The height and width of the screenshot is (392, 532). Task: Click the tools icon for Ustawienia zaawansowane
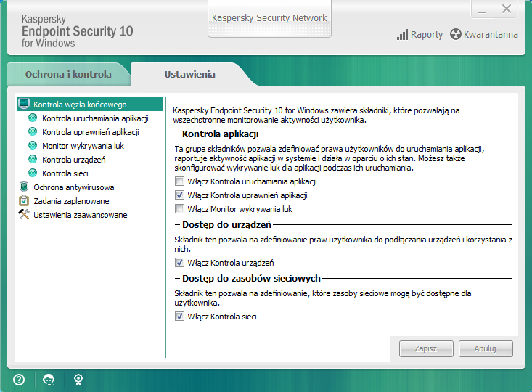click(x=24, y=214)
